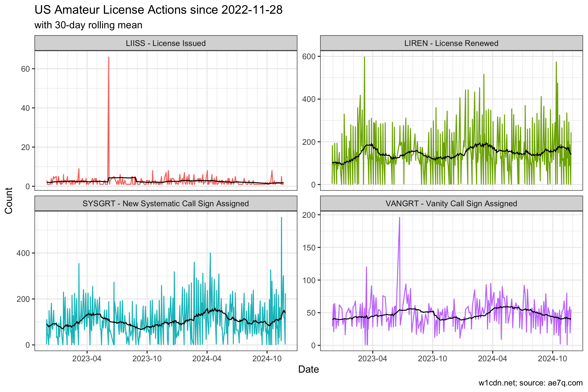The height and width of the screenshot is (392, 588).
Task: Click the '400' tick label in LIREN panel
Action: [309, 99]
